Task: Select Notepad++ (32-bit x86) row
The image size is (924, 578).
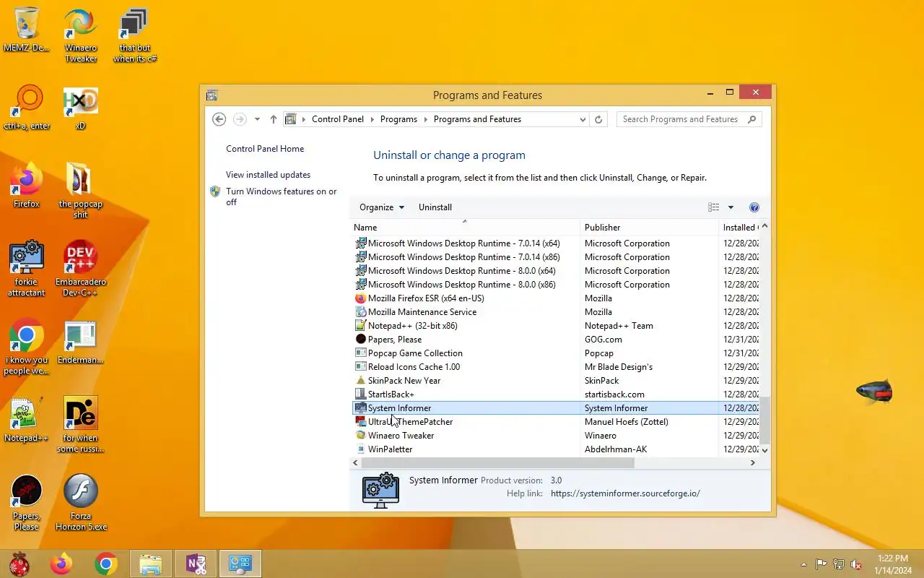Action: [x=556, y=326]
